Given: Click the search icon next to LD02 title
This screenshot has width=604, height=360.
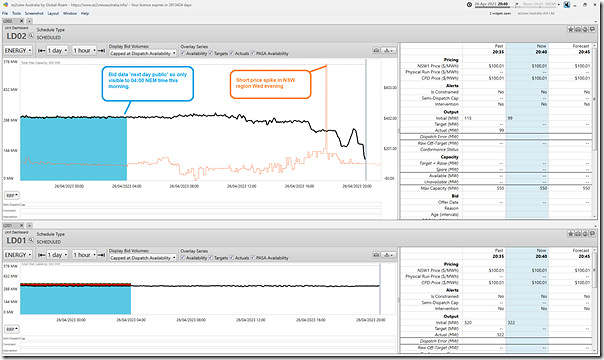Looking at the screenshot, I should 30,37.
